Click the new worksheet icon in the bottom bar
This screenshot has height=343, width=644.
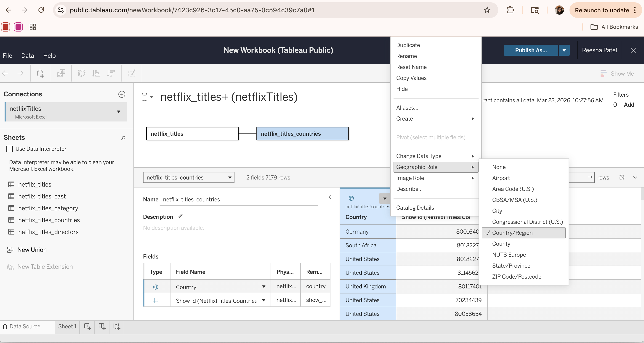88,327
